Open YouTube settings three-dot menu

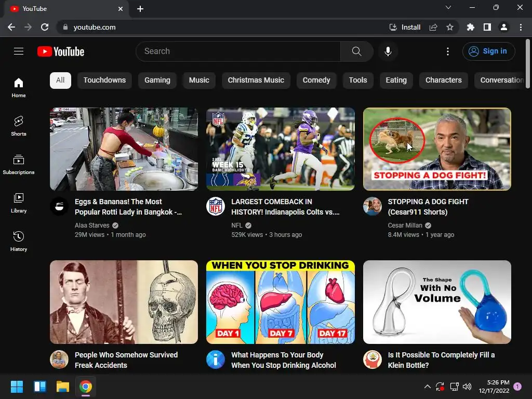click(x=448, y=51)
